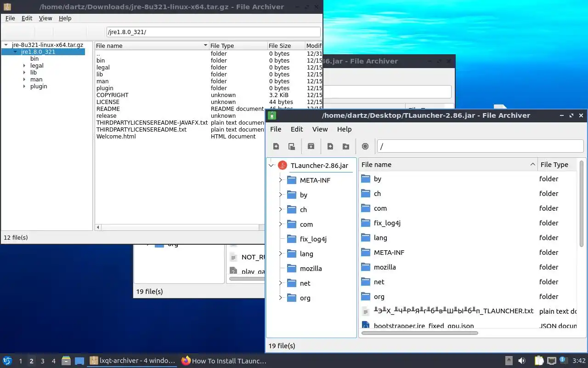Expand 'lang' node in TLauncher tree
The width and height of the screenshot is (588, 368).
[280, 254]
